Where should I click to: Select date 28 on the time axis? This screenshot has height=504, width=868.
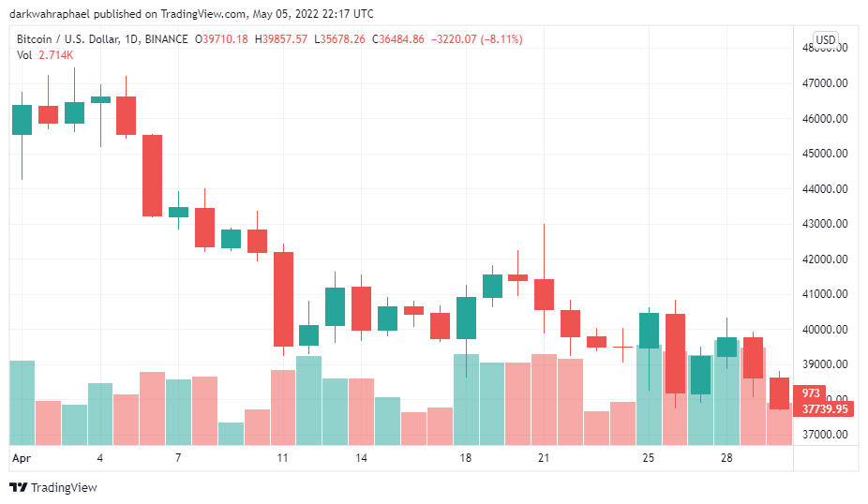point(726,458)
